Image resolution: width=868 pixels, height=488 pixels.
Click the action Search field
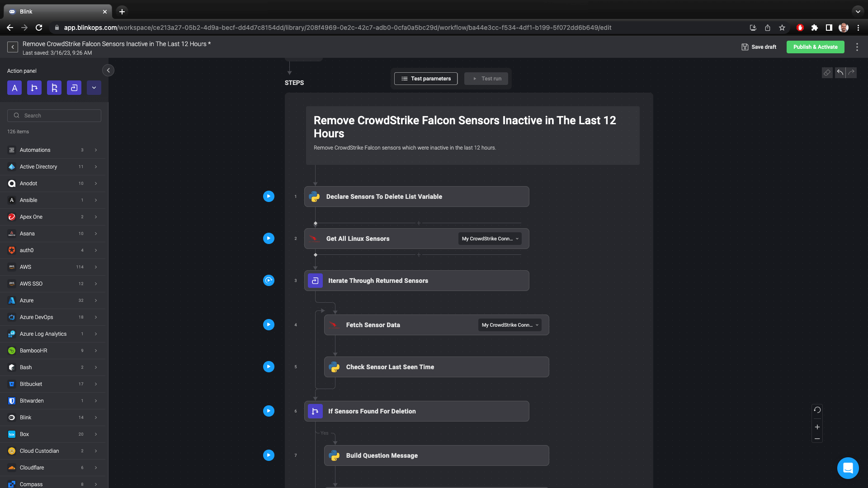54,116
